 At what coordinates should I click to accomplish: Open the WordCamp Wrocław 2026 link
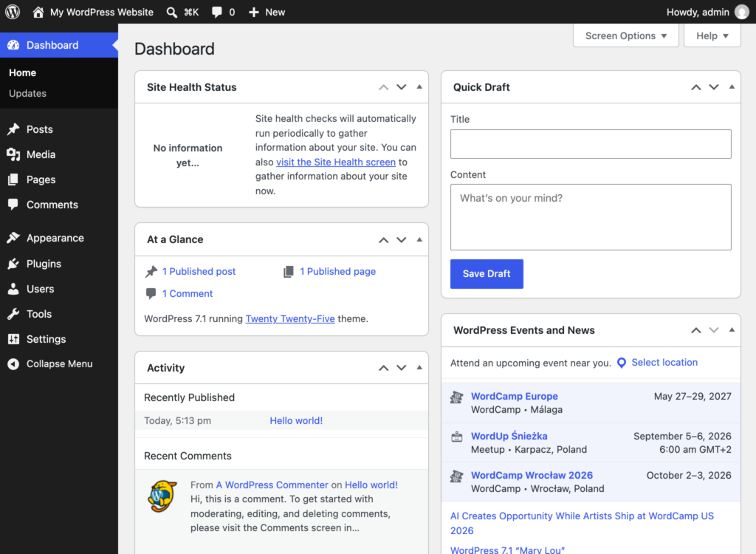pos(532,476)
